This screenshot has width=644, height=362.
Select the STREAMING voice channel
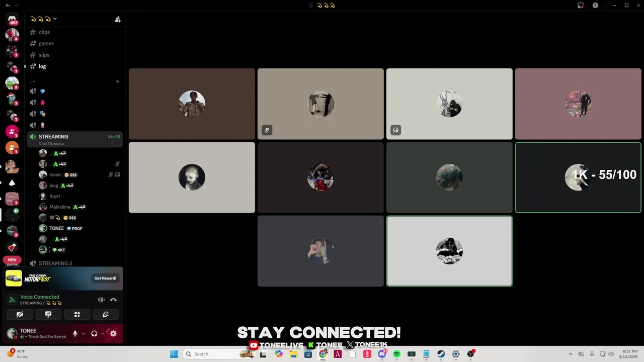74,139
